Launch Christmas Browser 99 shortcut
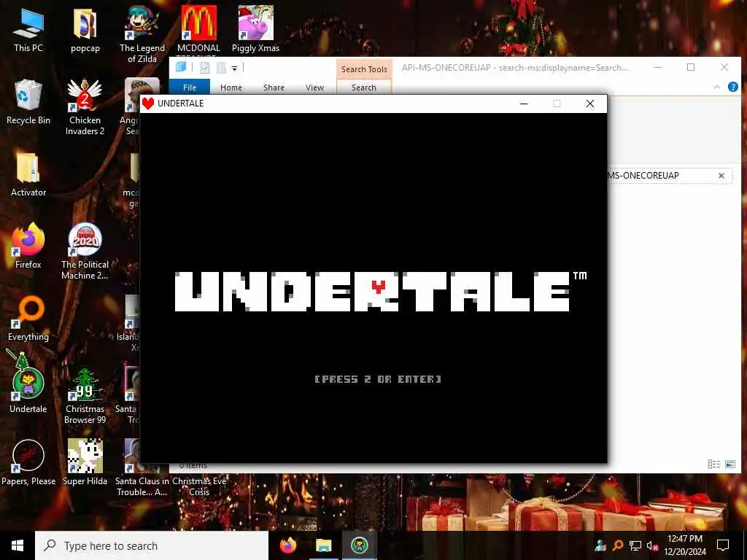This screenshot has width=747, height=560. tap(85, 396)
